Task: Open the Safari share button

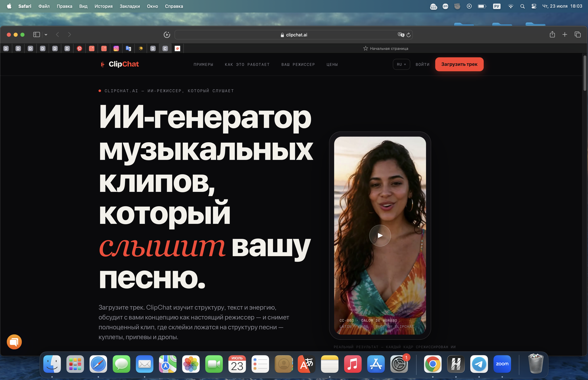Action: tap(552, 34)
